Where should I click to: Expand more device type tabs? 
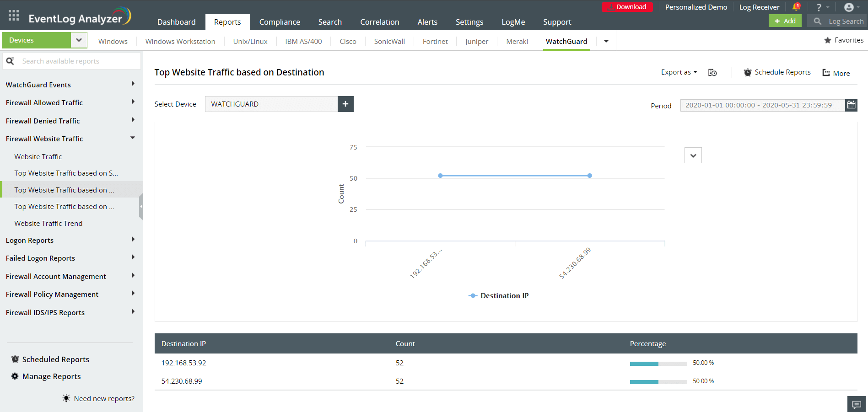click(606, 41)
